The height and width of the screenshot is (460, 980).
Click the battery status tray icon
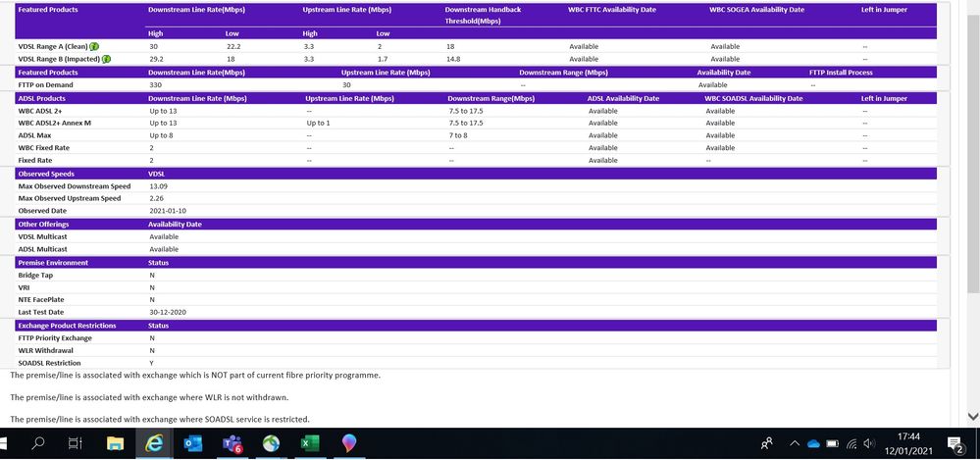coord(832,443)
